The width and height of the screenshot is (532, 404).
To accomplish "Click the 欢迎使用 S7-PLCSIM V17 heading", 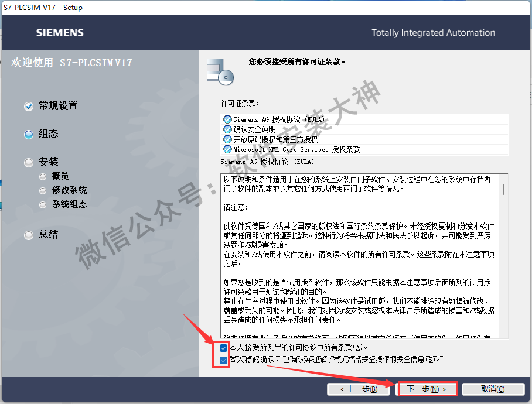I will (71, 63).
